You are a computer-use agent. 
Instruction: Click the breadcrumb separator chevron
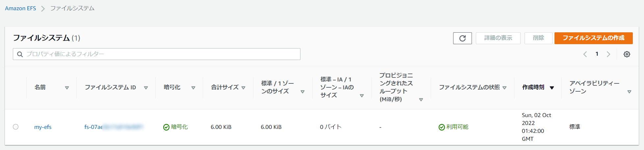[43, 9]
